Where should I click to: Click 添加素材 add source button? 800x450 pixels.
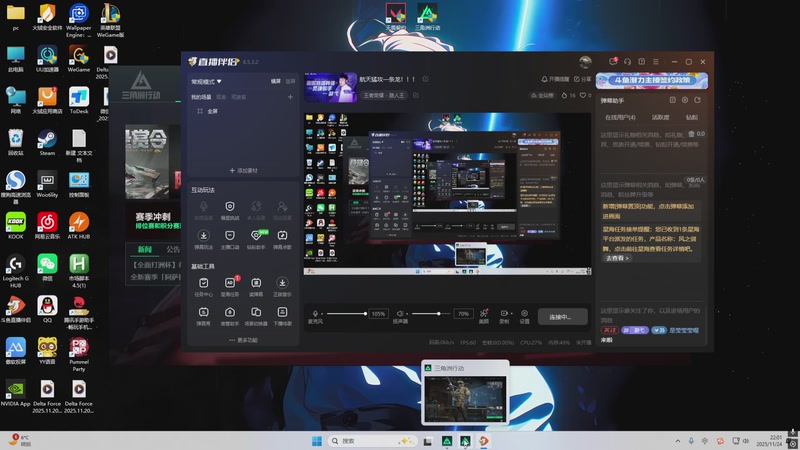(x=243, y=170)
